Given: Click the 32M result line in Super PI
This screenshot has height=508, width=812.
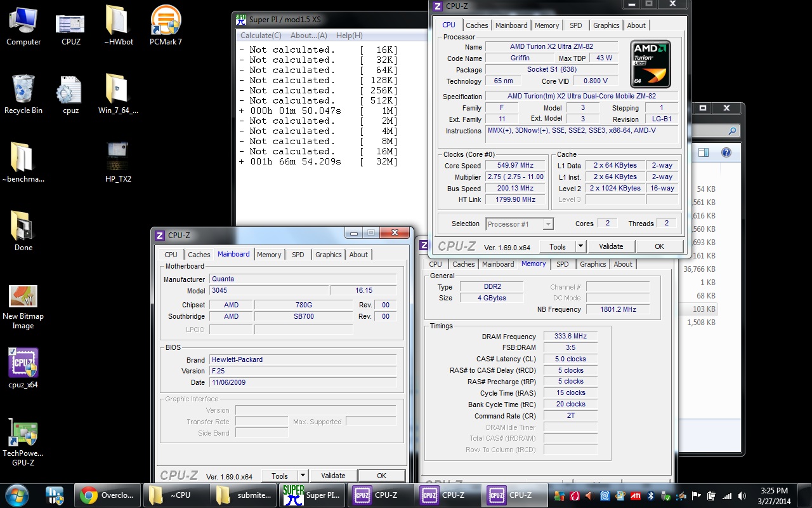Looking at the screenshot, I should (318, 161).
